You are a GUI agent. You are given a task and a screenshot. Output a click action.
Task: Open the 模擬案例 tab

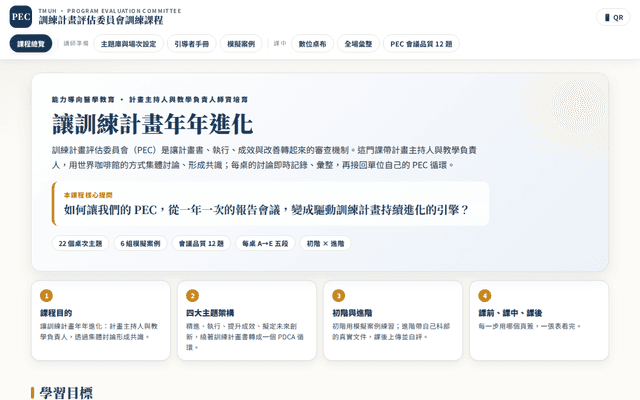(x=241, y=44)
